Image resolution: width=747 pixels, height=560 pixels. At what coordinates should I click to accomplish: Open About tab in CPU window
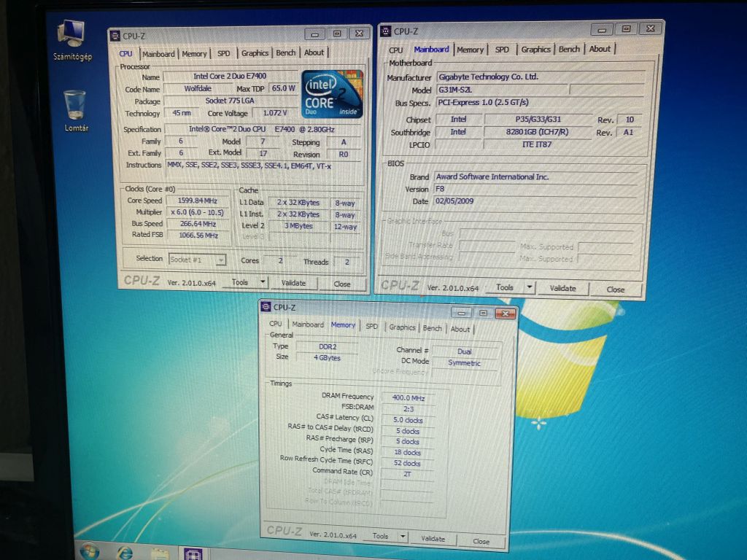point(314,52)
